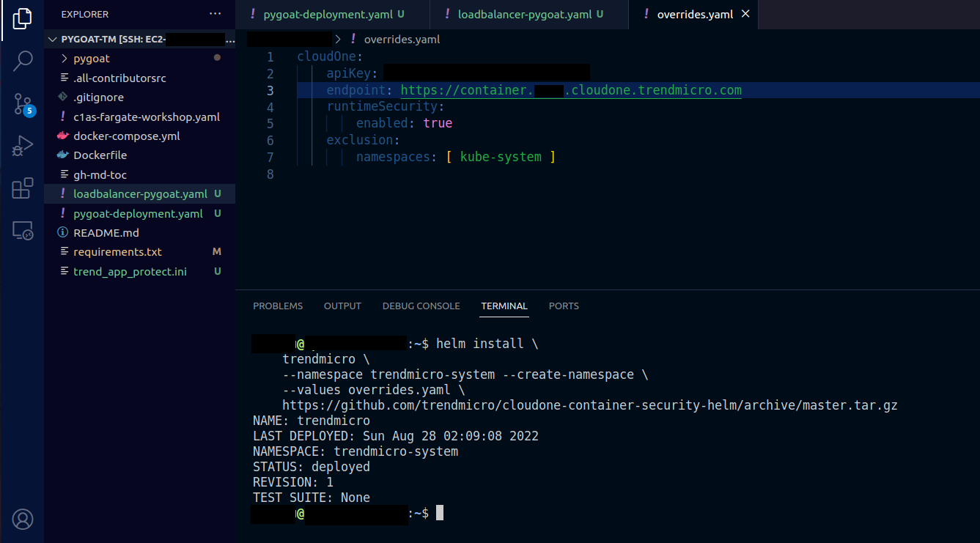Open the PORTS panel tab
980x543 pixels.
click(x=564, y=306)
